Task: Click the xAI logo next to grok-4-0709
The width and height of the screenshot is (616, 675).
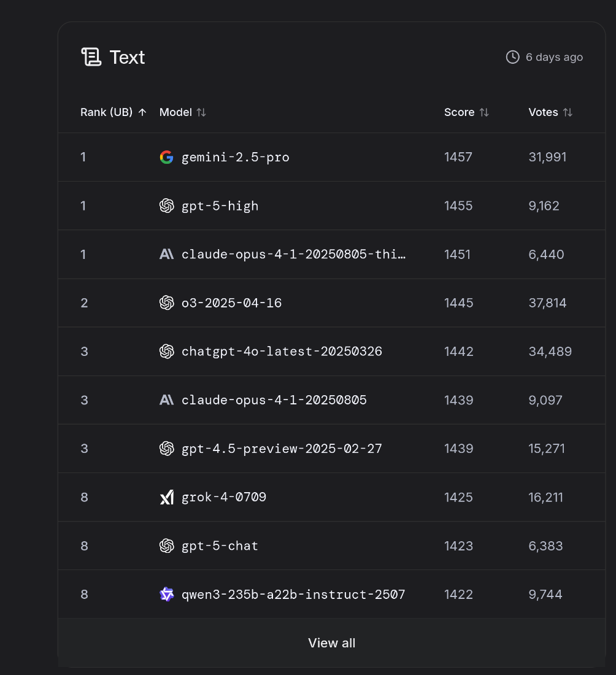Action: 167,497
